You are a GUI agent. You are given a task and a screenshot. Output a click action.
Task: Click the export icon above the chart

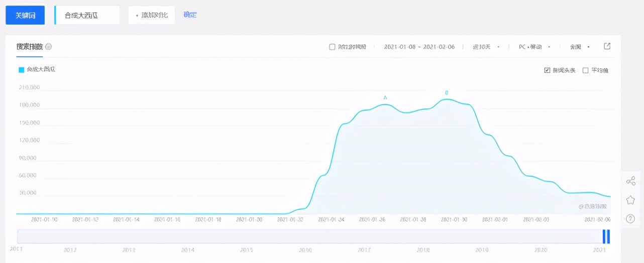607,47
